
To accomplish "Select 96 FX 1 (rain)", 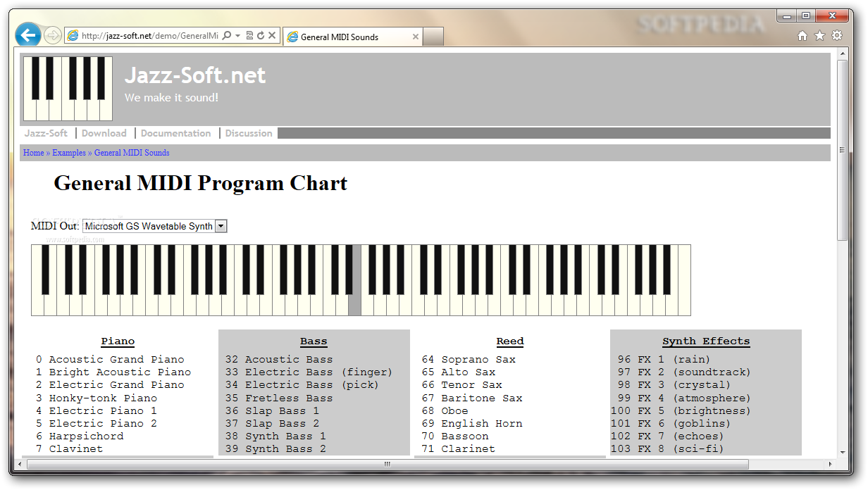I will [664, 360].
